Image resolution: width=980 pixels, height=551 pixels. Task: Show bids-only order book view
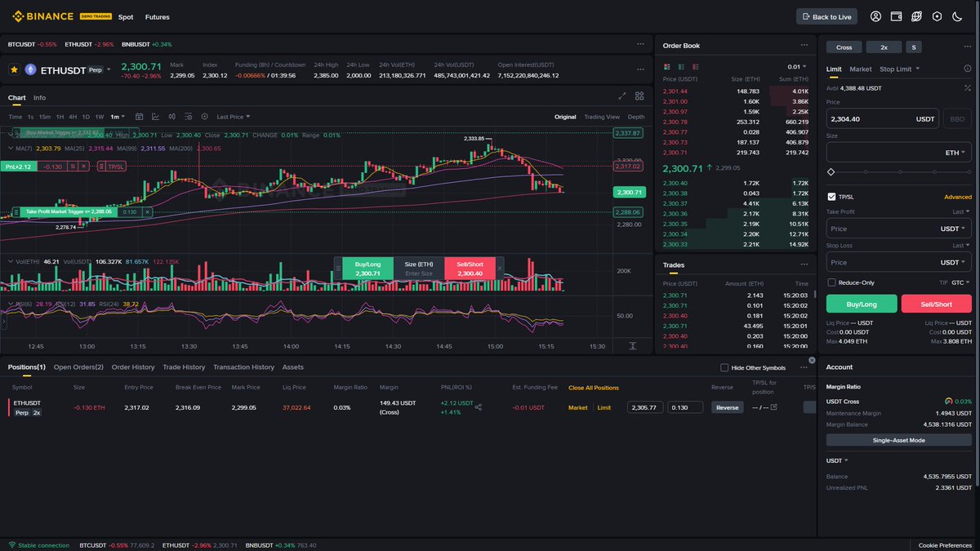click(x=681, y=67)
